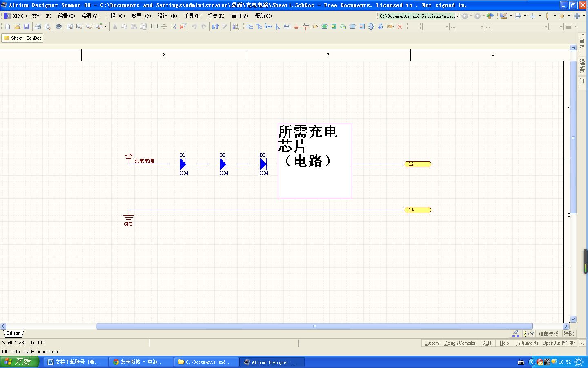Open the 帮助 (H) menu
Screen dimensions: 588x368
pyautogui.click(x=263, y=16)
